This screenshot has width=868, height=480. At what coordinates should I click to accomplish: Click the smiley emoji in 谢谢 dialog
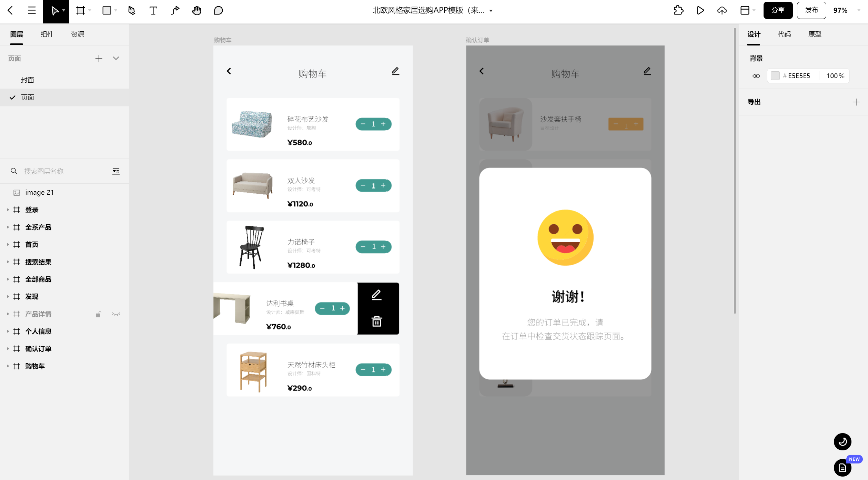[565, 238]
